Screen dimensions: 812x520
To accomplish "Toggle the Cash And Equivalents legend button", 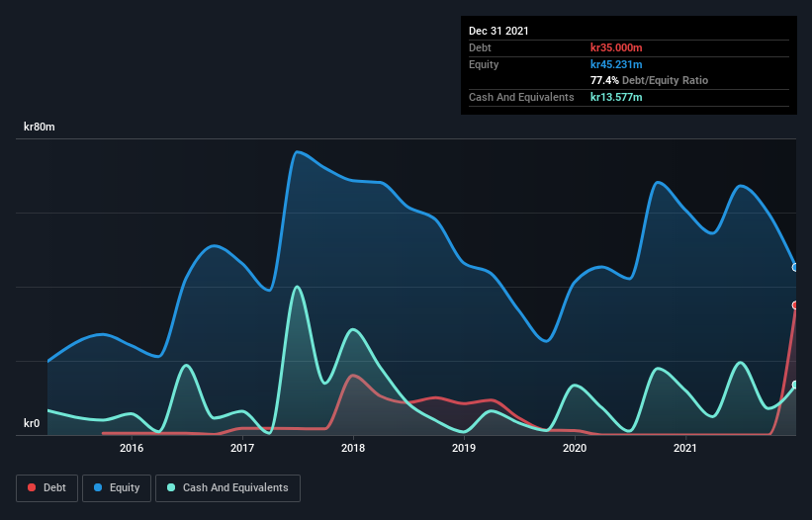I will 227,488.
